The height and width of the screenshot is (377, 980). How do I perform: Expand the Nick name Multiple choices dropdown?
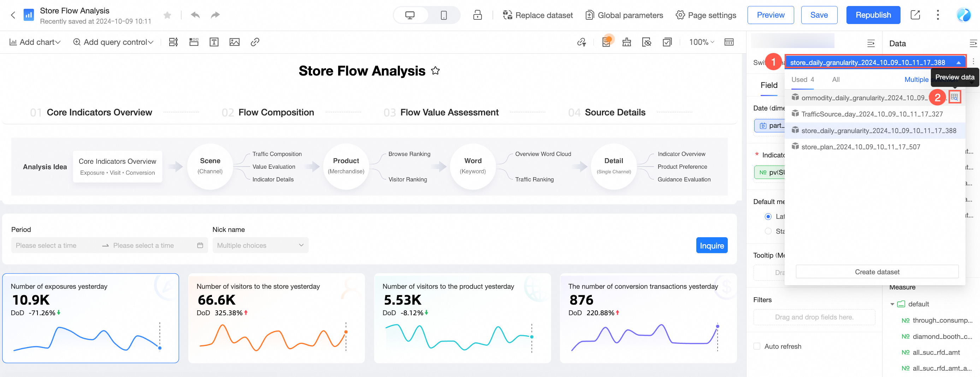260,245
